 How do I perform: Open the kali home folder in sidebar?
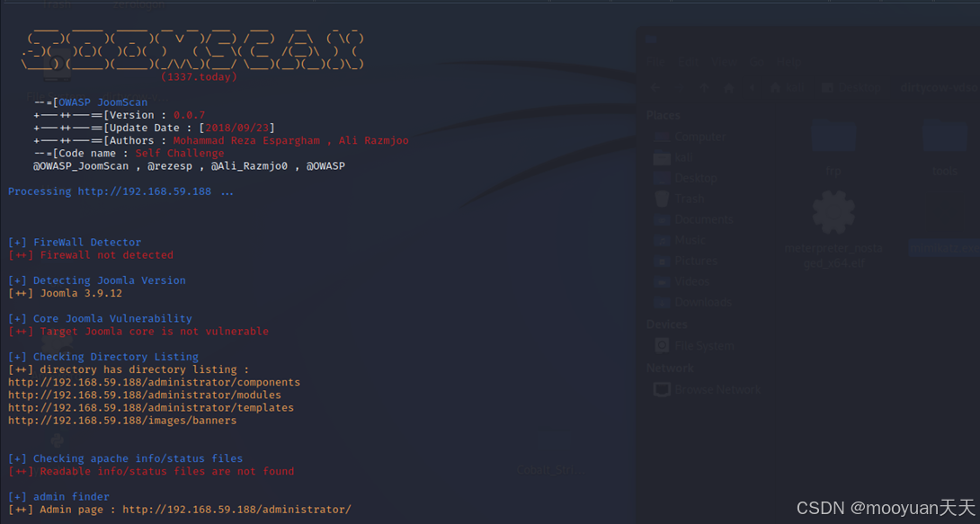coord(673,158)
